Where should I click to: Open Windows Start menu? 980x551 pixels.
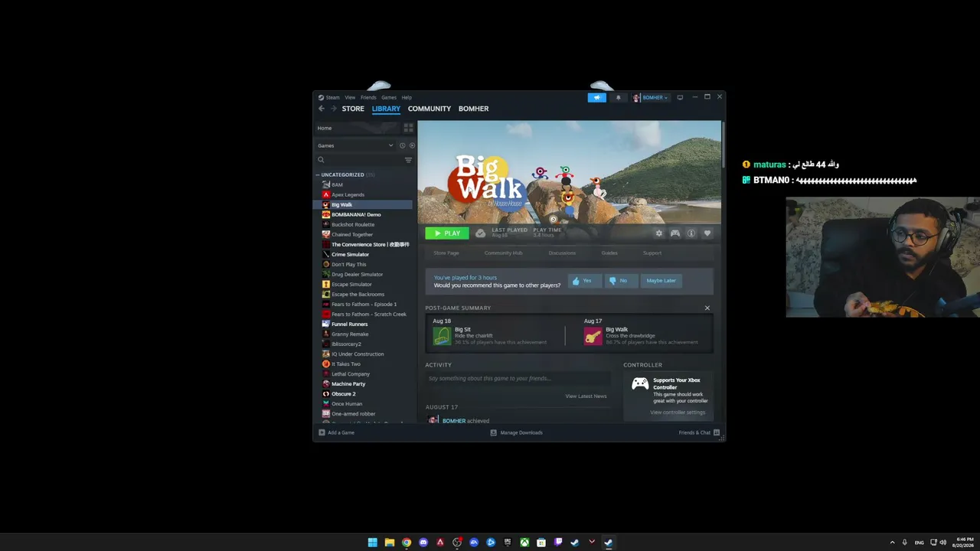click(x=372, y=543)
